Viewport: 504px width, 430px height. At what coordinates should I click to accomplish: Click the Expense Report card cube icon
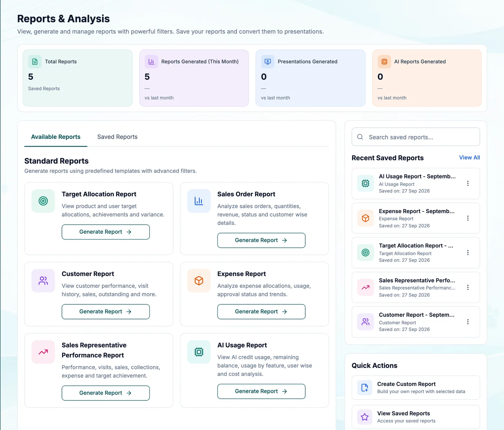pyautogui.click(x=199, y=281)
